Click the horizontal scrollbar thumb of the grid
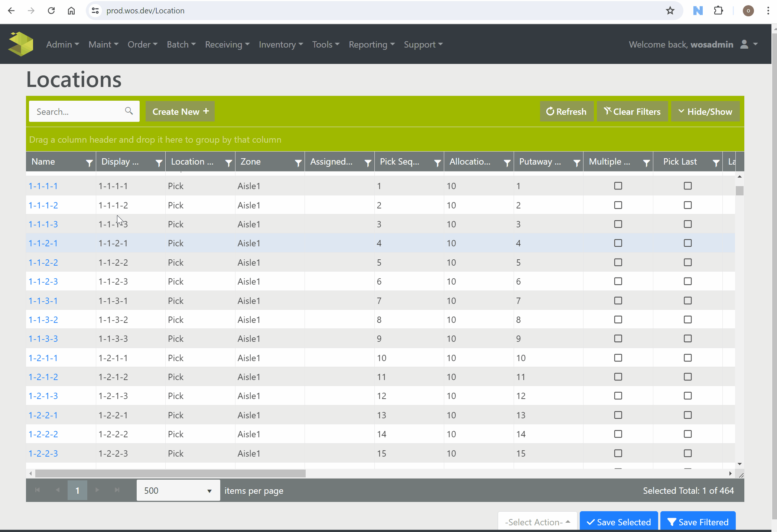The height and width of the screenshot is (532, 777). tap(170, 473)
